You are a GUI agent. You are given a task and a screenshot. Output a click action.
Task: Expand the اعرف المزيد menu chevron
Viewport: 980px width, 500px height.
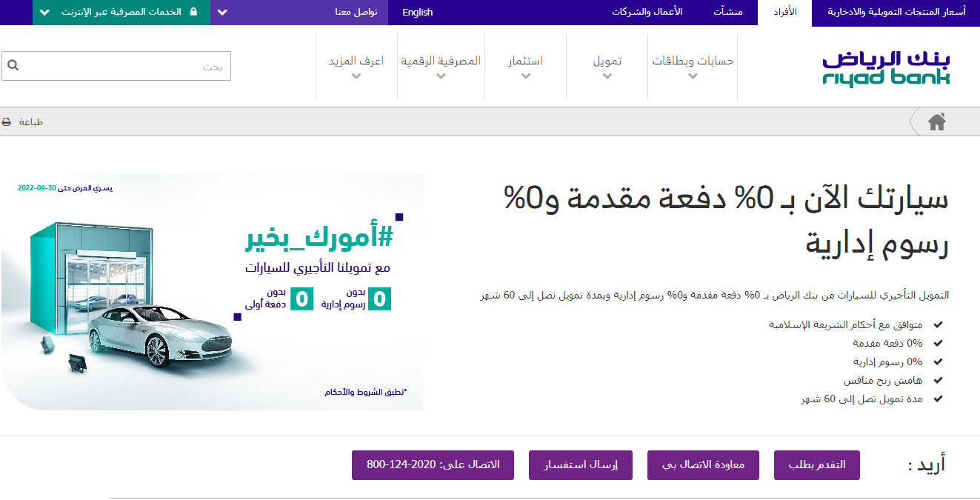[356, 76]
